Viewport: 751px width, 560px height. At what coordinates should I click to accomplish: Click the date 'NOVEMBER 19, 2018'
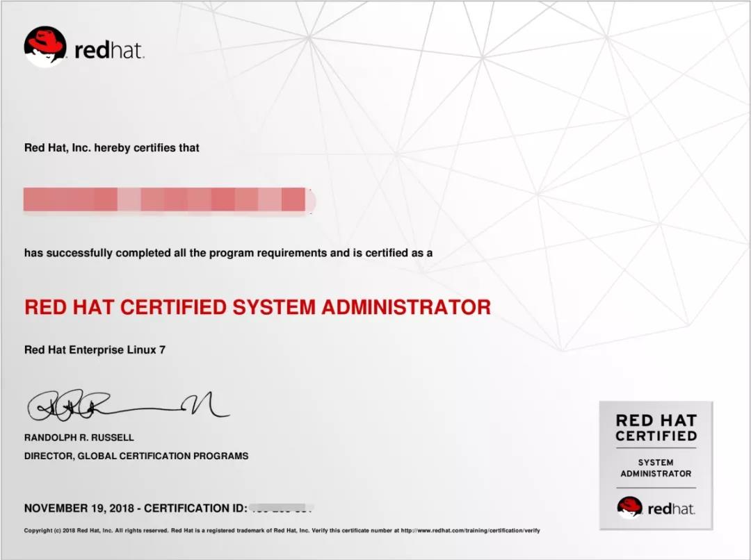coord(79,509)
